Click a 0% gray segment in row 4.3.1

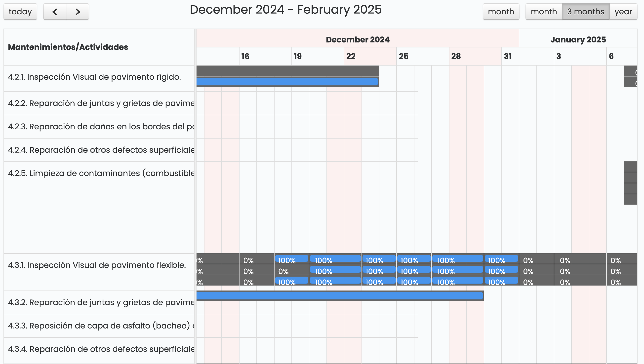coord(249,260)
